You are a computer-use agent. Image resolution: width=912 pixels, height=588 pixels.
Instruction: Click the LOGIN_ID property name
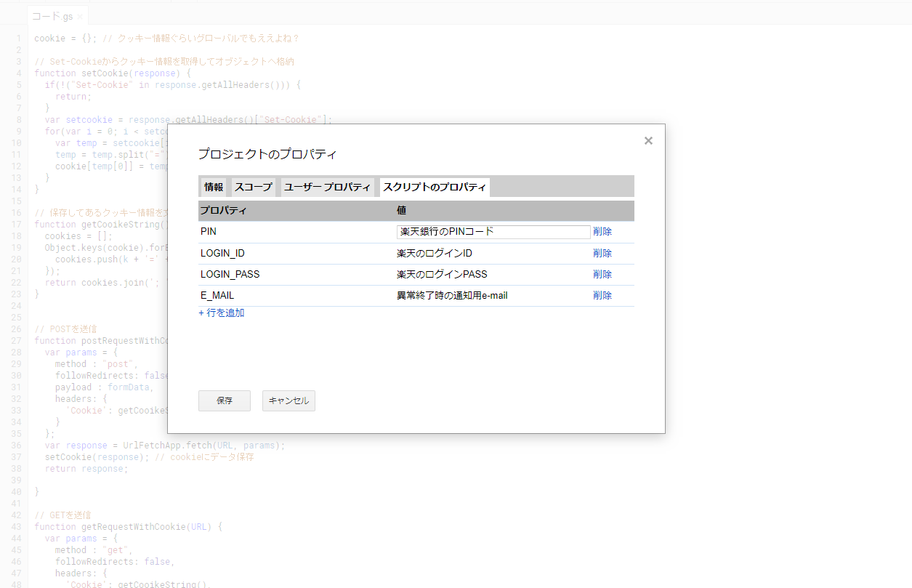[x=222, y=253]
